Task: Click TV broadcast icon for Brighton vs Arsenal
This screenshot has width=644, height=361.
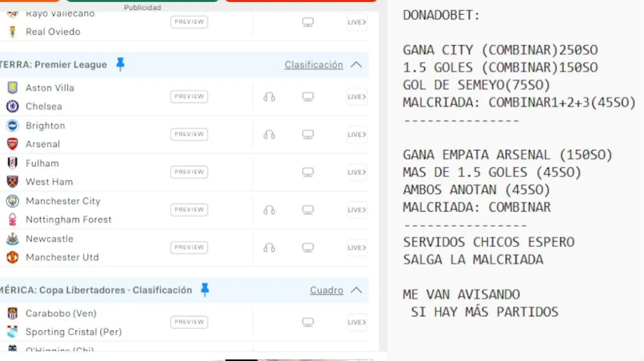Action: pos(308,134)
